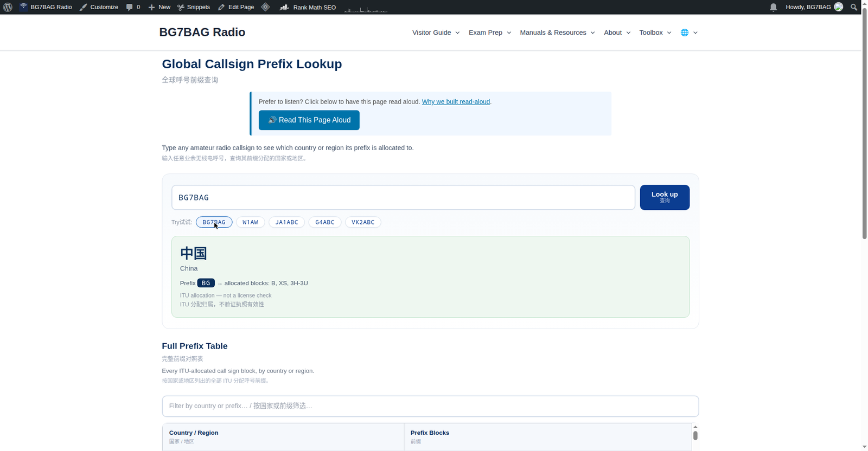Expand the Visitor Guide dropdown
868x451 pixels.
pyautogui.click(x=436, y=33)
